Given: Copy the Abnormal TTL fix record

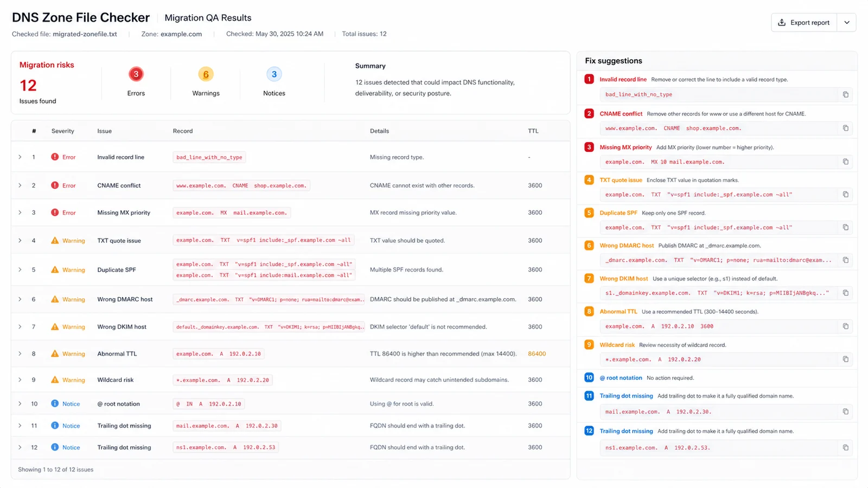Looking at the screenshot, I should pyautogui.click(x=845, y=326).
